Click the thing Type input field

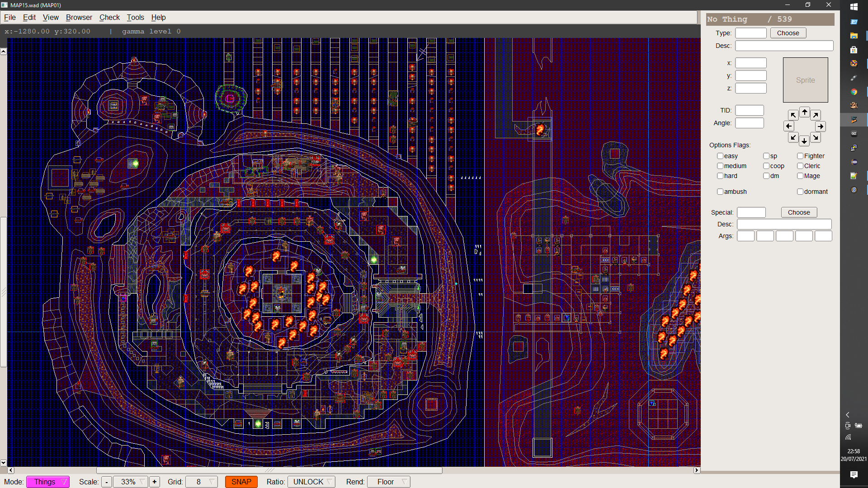click(x=750, y=33)
